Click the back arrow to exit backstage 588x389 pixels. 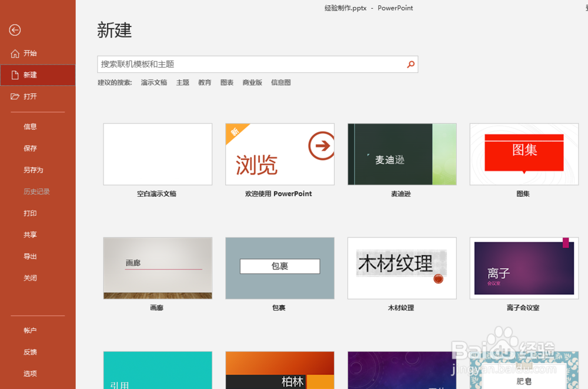15,30
